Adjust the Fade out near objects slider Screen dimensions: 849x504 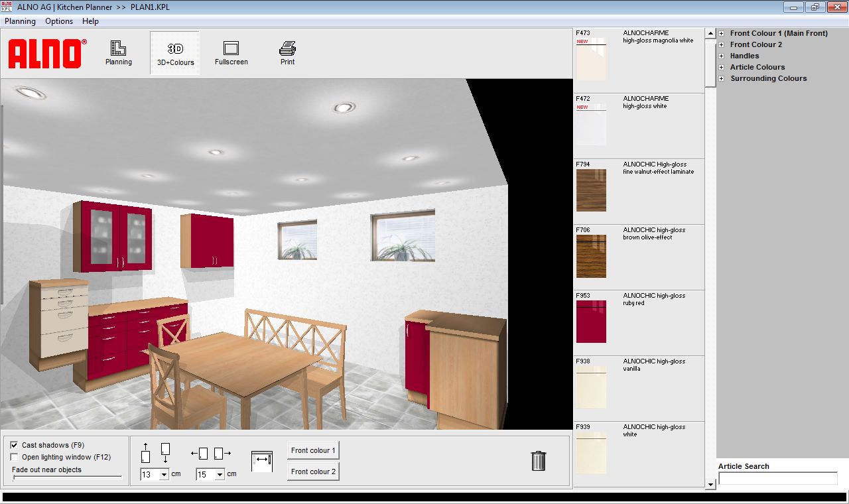pos(67,477)
